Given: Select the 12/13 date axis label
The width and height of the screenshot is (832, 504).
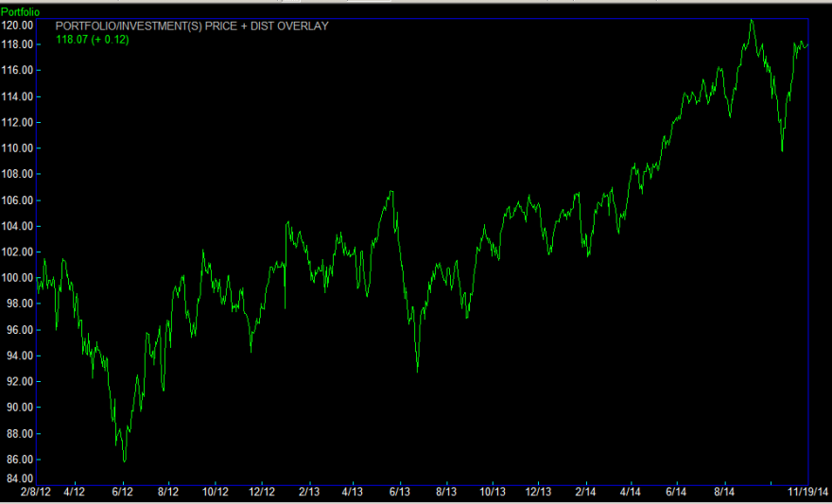Looking at the screenshot, I should [x=539, y=493].
